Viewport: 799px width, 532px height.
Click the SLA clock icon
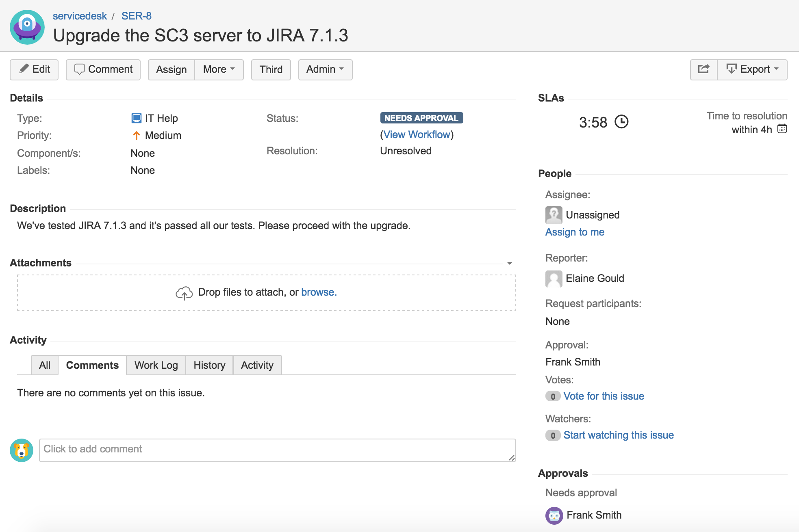(621, 122)
